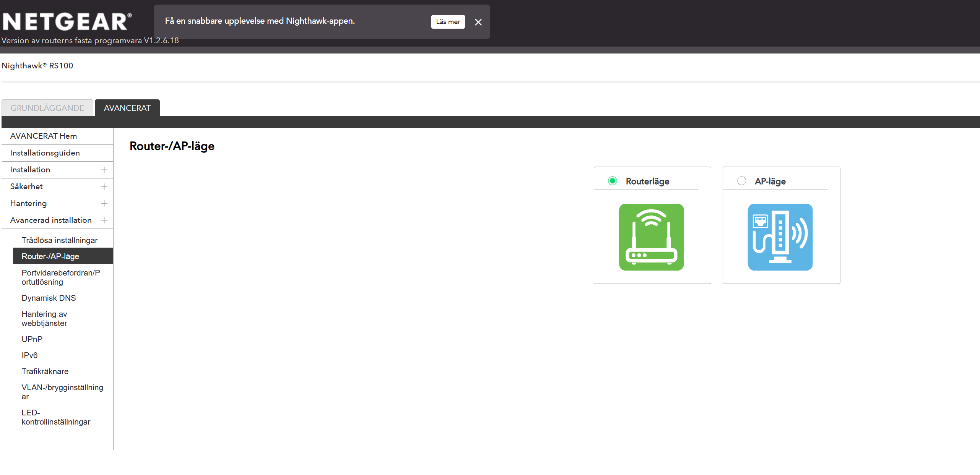Viewport: 980px width, 475px height.
Task: Open VLAN-/brygginställningar page
Action: coord(62,392)
